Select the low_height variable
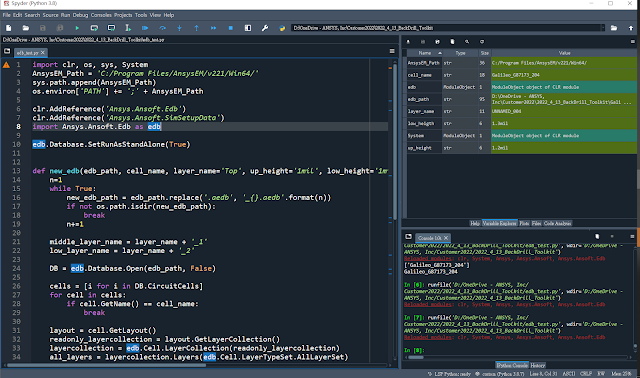The height and width of the screenshot is (378, 640). [x=522, y=123]
